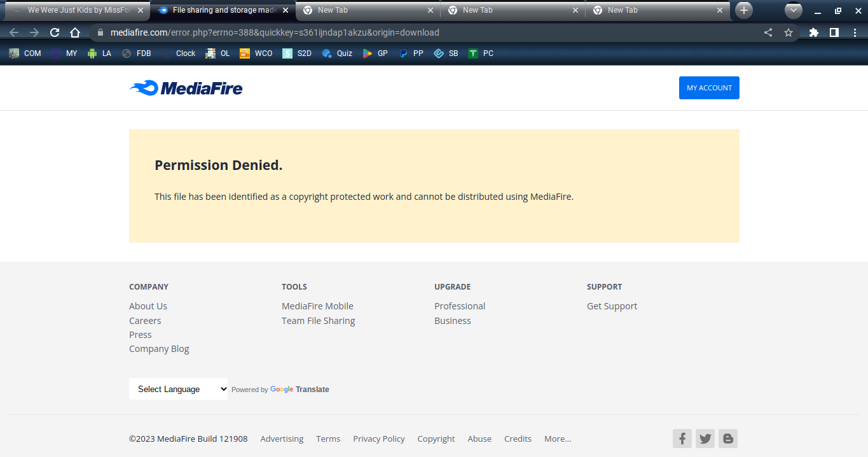Open the Select Language dropdown

click(x=178, y=389)
